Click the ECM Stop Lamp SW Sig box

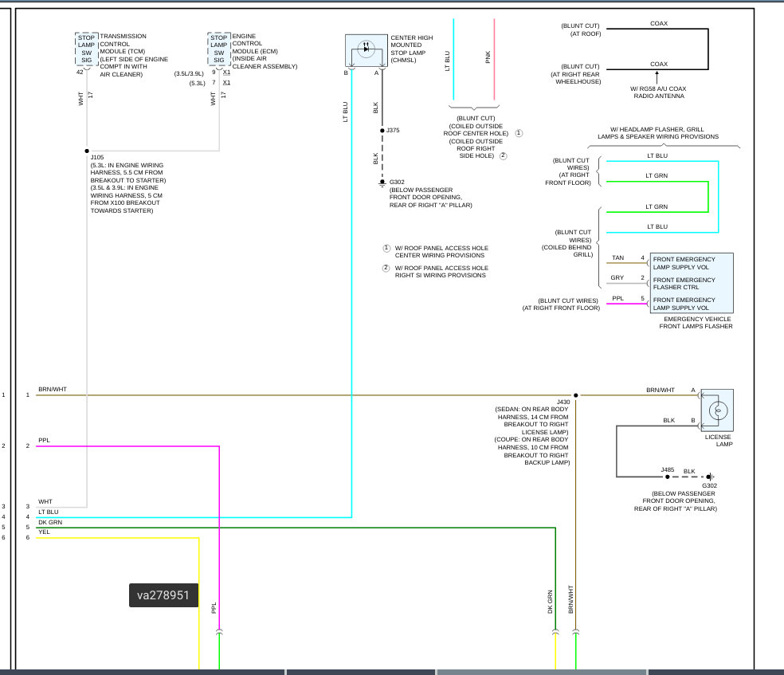point(219,49)
